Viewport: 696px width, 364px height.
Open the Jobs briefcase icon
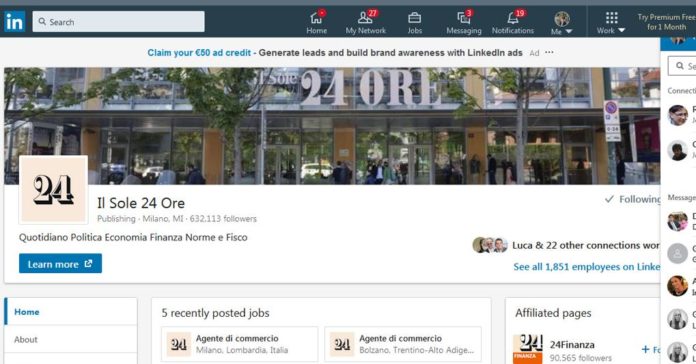[x=415, y=22]
